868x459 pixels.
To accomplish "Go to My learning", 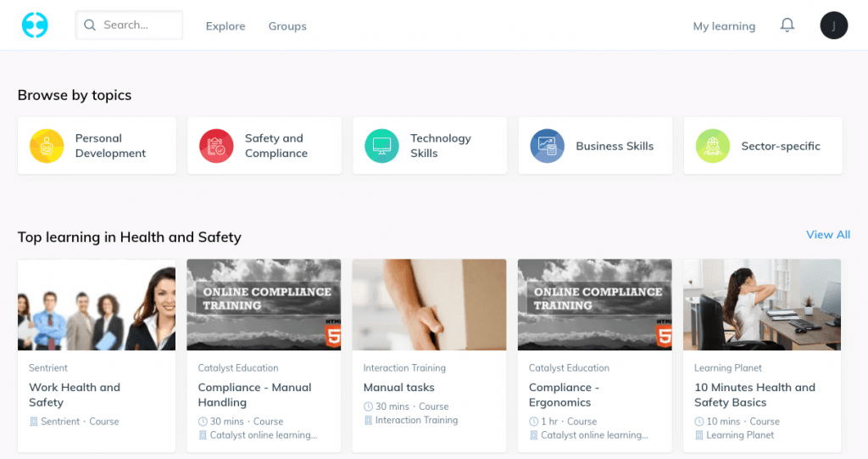I will click(724, 26).
